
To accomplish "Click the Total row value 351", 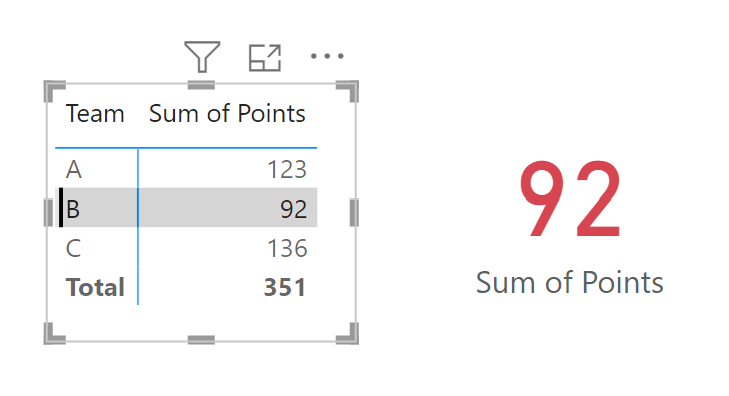I will click(x=285, y=287).
